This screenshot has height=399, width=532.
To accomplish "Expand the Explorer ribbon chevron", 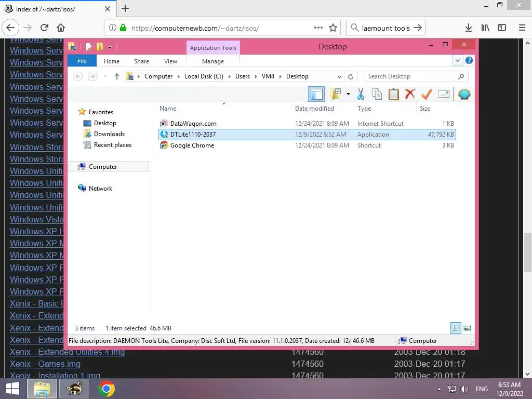I will [457, 61].
